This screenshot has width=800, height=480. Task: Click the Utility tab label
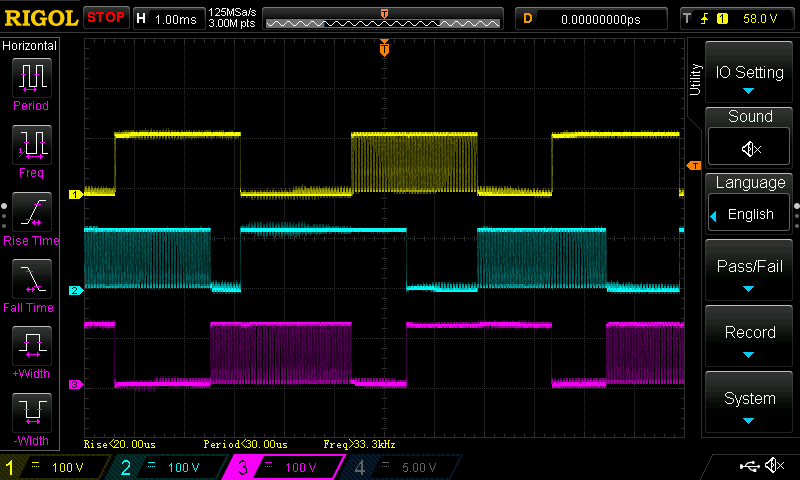click(695, 80)
